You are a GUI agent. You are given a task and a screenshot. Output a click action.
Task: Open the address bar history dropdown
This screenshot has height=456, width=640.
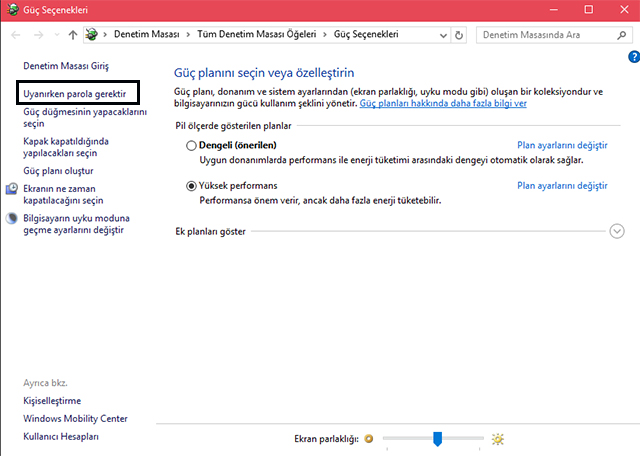pos(443,36)
